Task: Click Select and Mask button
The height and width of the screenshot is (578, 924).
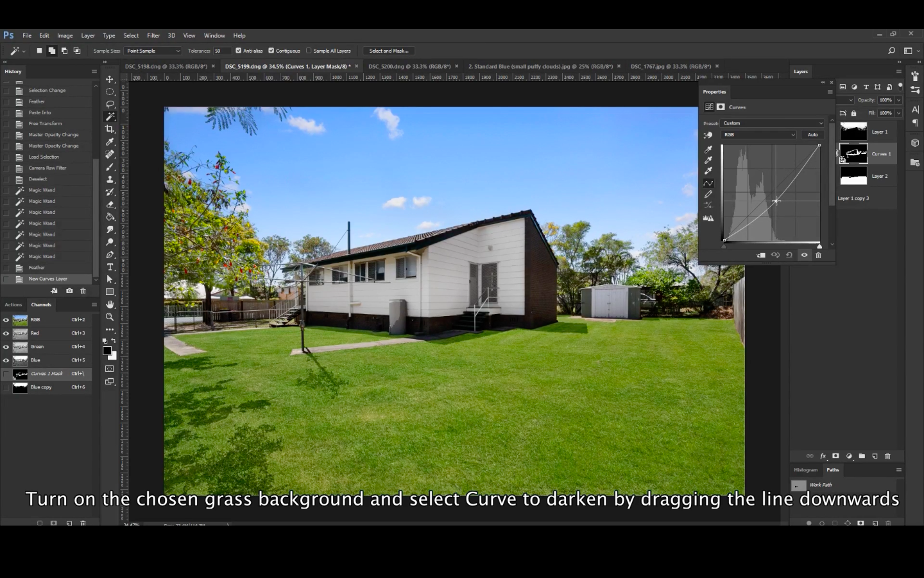Action: pyautogui.click(x=389, y=51)
